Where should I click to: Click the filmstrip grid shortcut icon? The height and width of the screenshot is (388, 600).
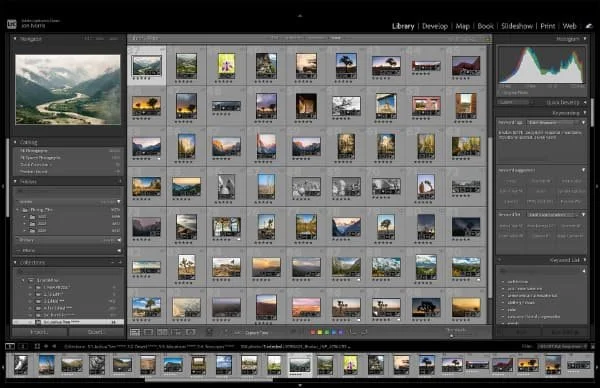click(x=37, y=346)
